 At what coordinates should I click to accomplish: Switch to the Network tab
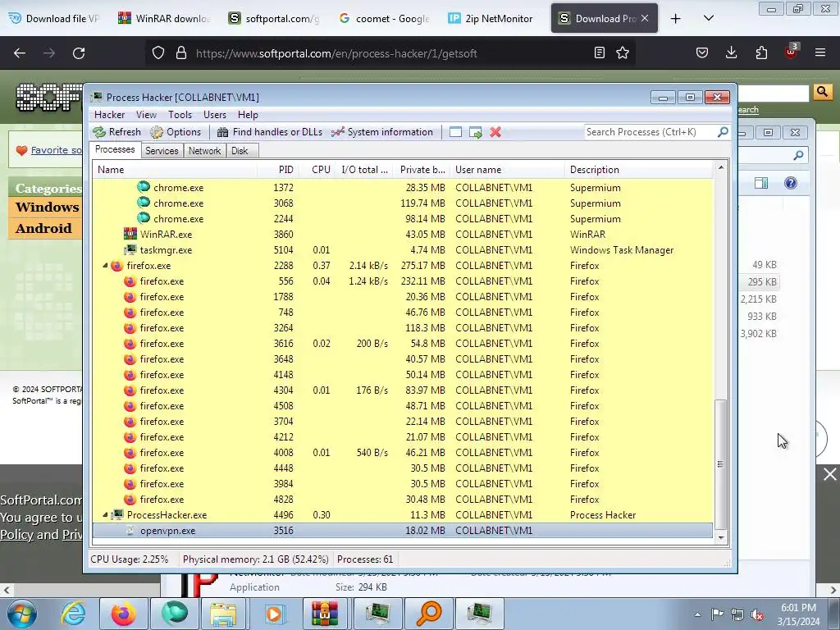[204, 151]
